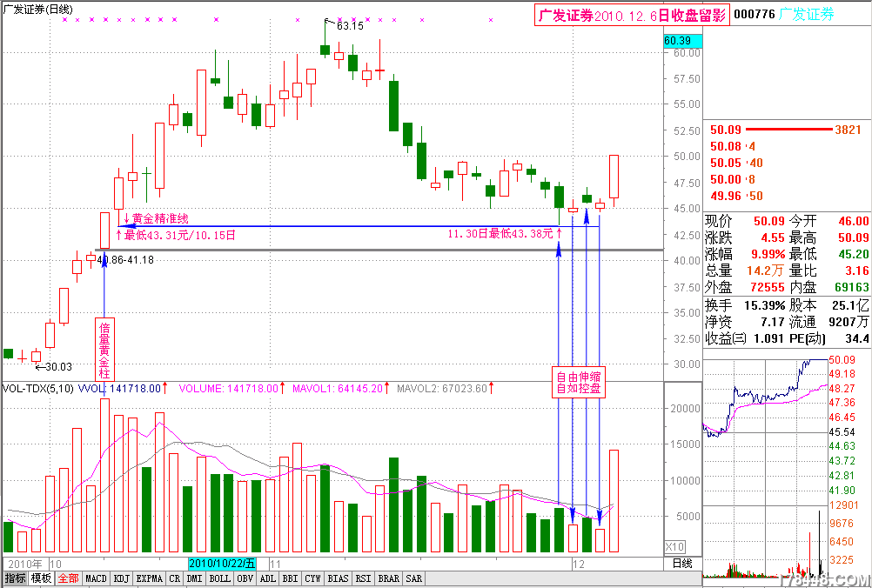Image resolution: width=872 pixels, height=588 pixels.
Task: Click the 收益(三) value 1.091
Action: pos(768,338)
